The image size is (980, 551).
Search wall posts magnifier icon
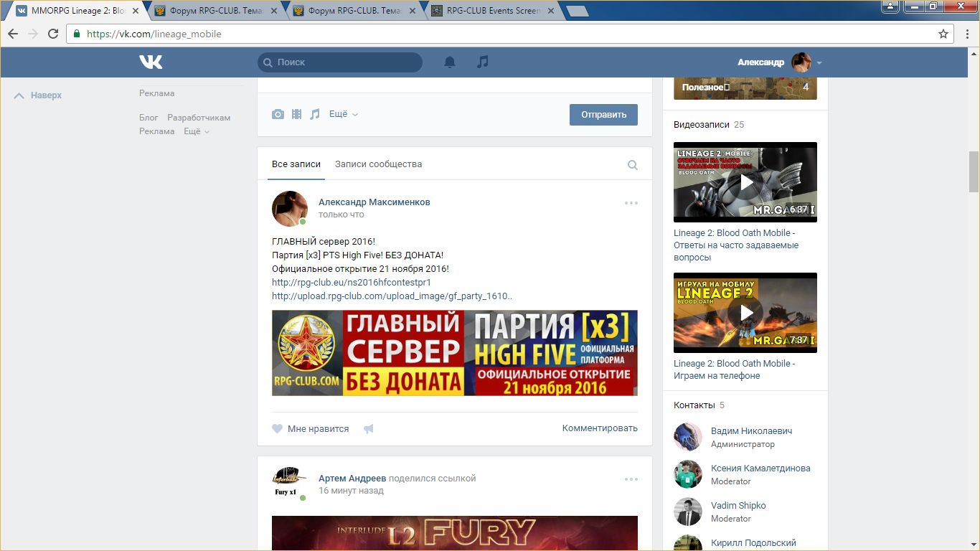point(633,165)
